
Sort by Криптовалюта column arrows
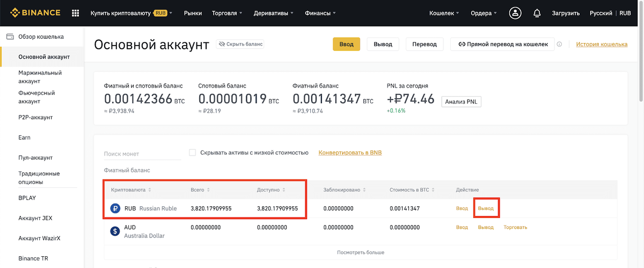pyautogui.click(x=150, y=190)
